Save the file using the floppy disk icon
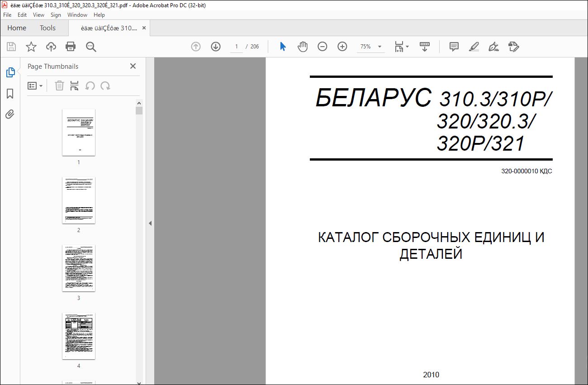Image resolution: width=588 pixels, height=385 pixels. click(11, 47)
